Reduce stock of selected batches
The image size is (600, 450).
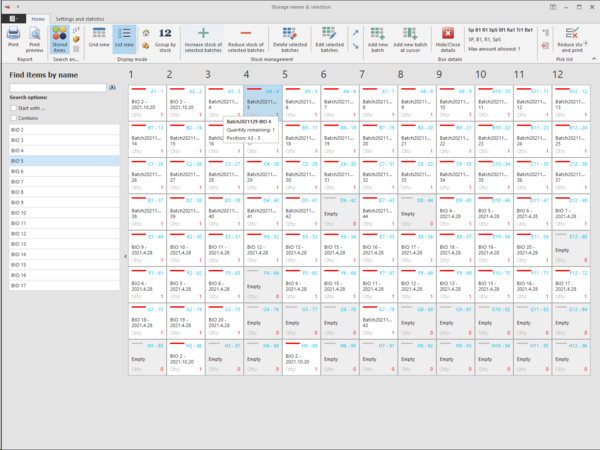click(x=246, y=38)
